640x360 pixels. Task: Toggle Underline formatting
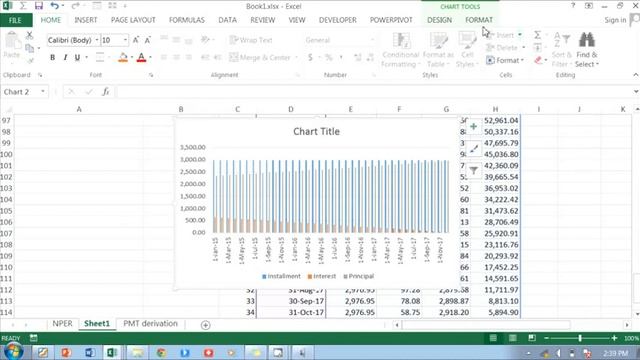77,58
